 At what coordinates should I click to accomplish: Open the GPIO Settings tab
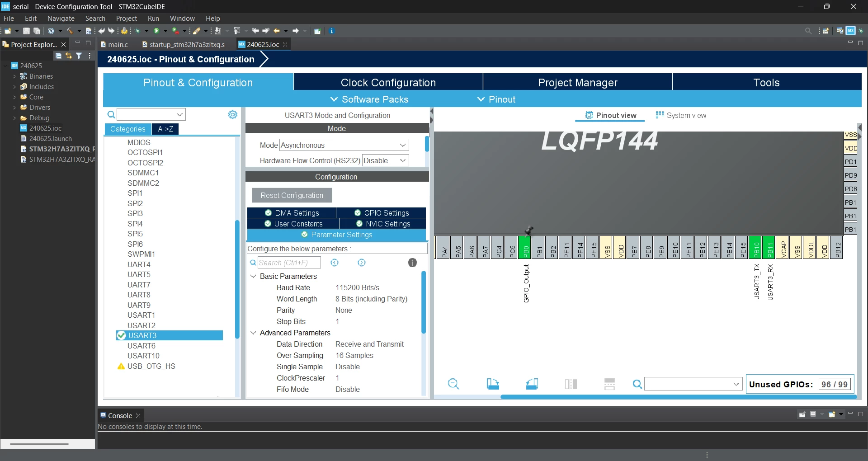pyautogui.click(x=381, y=213)
